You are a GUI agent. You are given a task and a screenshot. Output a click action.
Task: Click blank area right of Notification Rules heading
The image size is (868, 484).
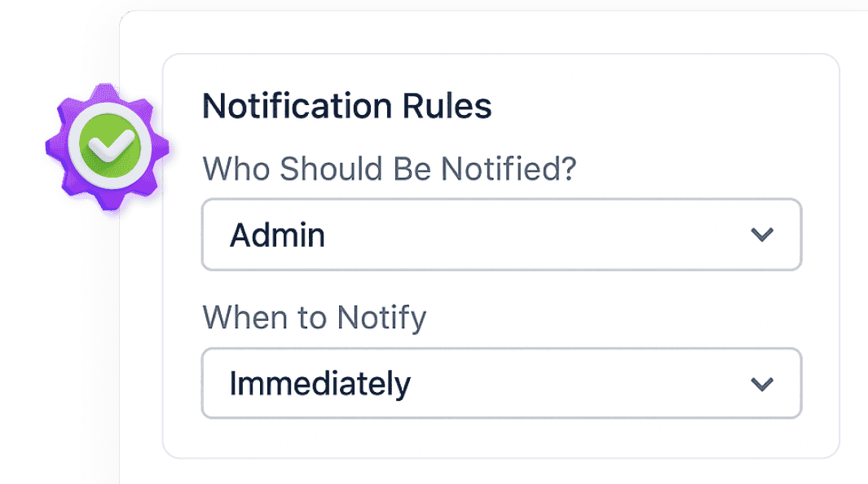(660, 107)
